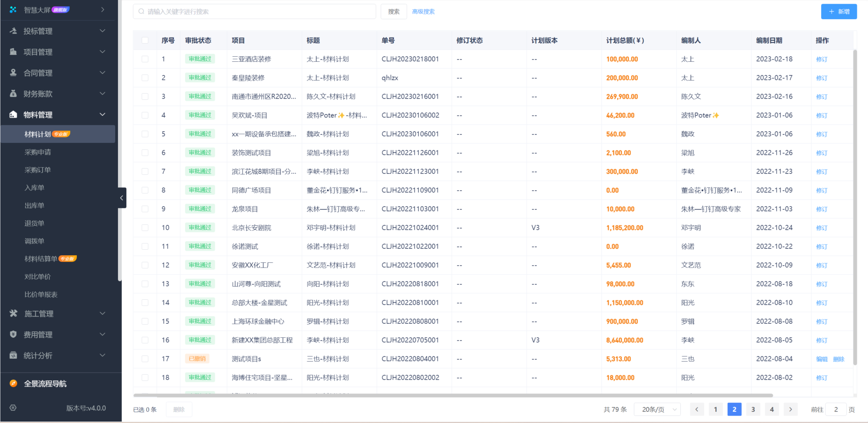Select the 物料管理 package icon
Viewport: 868px width, 423px height.
click(13, 114)
